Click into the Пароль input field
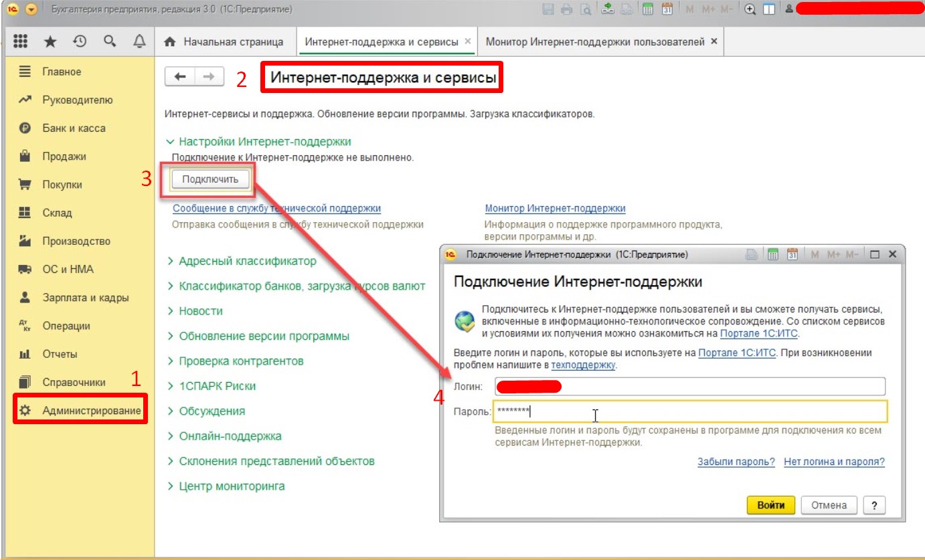 tap(691, 411)
